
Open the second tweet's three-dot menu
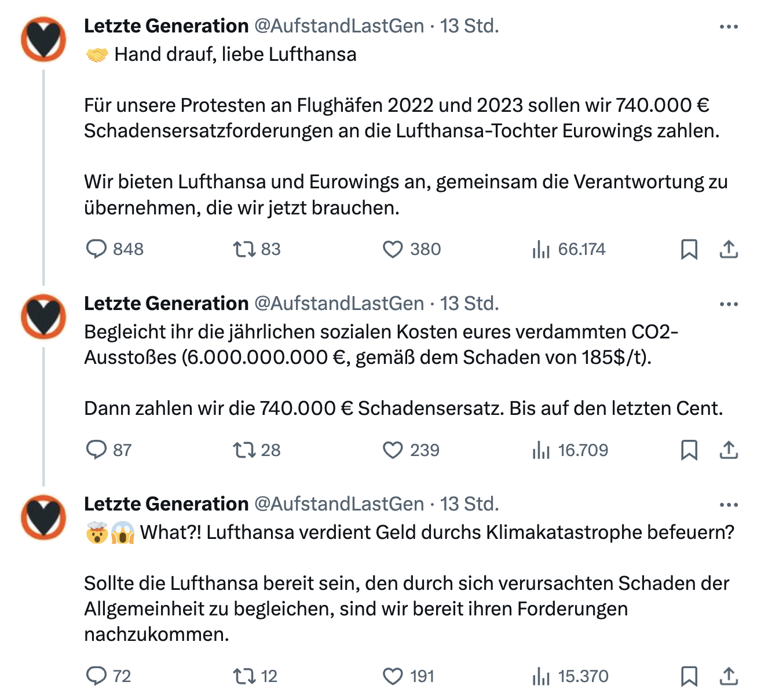coord(728,304)
